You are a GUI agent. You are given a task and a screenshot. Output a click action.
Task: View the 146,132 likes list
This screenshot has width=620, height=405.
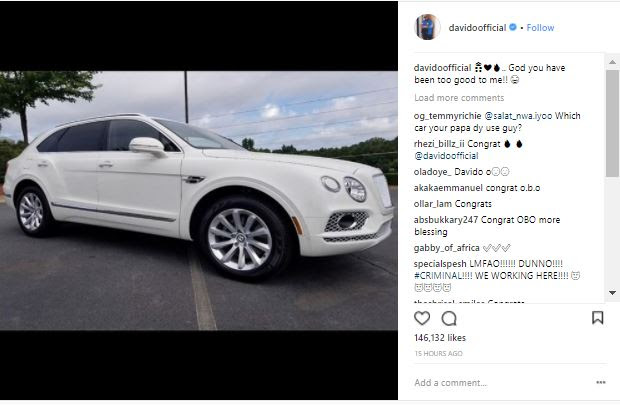pos(440,338)
